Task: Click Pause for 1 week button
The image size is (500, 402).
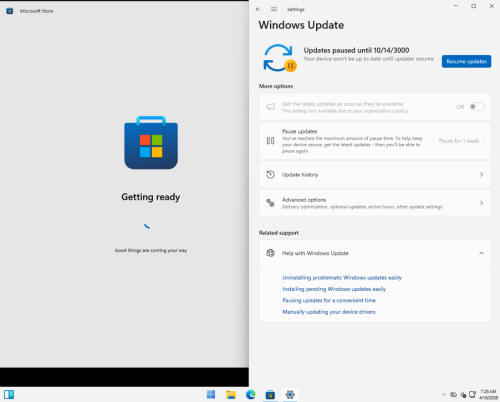Action: point(459,141)
